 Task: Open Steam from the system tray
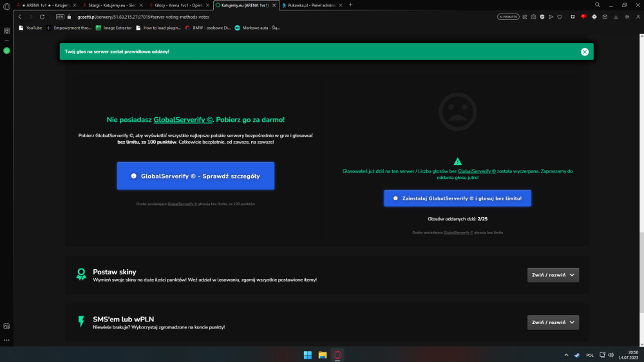click(577, 355)
